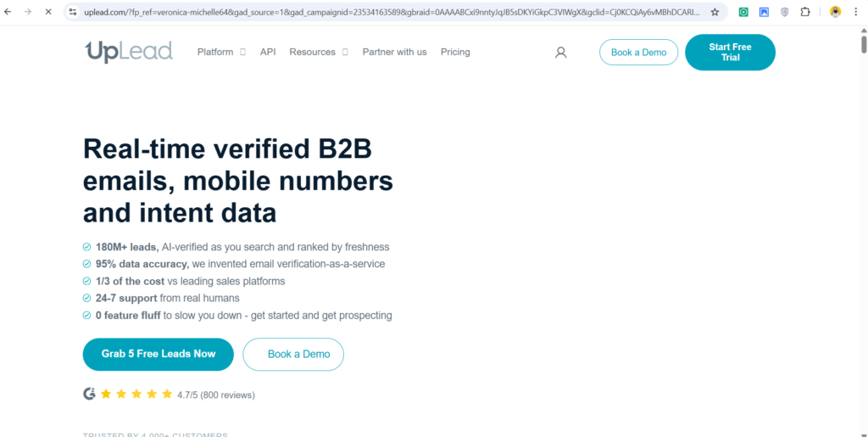The width and height of the screenshot is (868, 437).
Task: Open the Partner with us link
Action: pos(394,52)
